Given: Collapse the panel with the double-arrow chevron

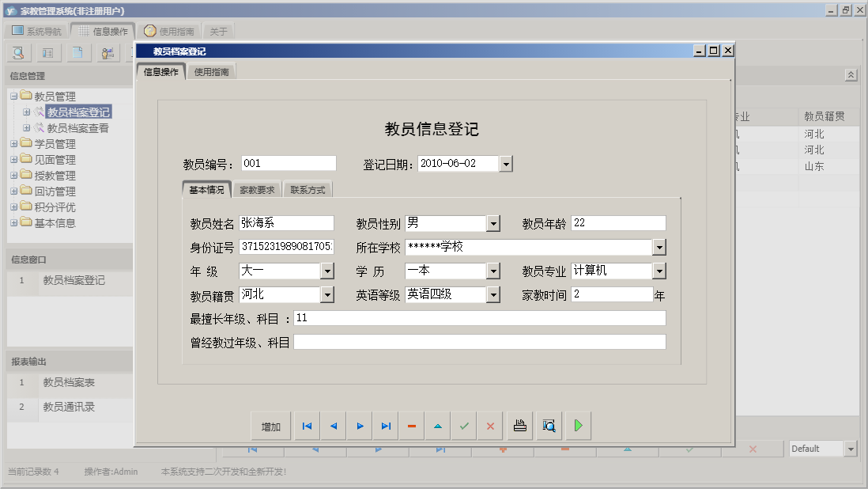Looking at the screenshot, I should pyautogui.click(x=851, y=74).
